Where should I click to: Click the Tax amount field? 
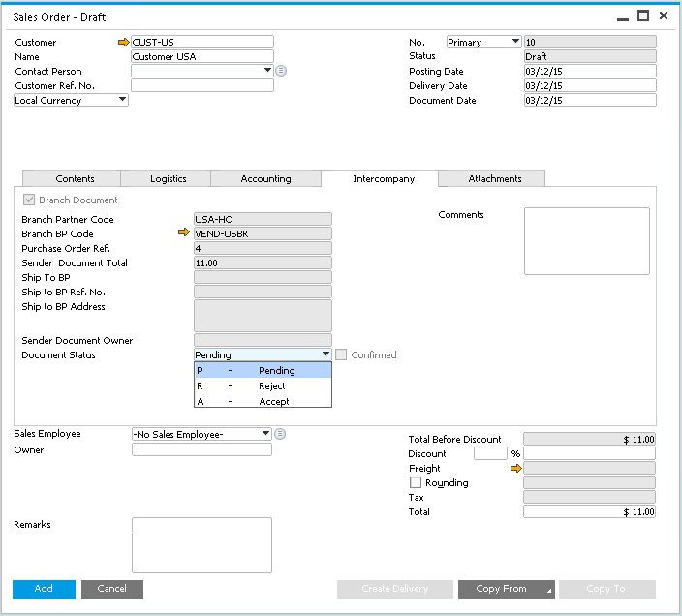[x=589, y=497]
